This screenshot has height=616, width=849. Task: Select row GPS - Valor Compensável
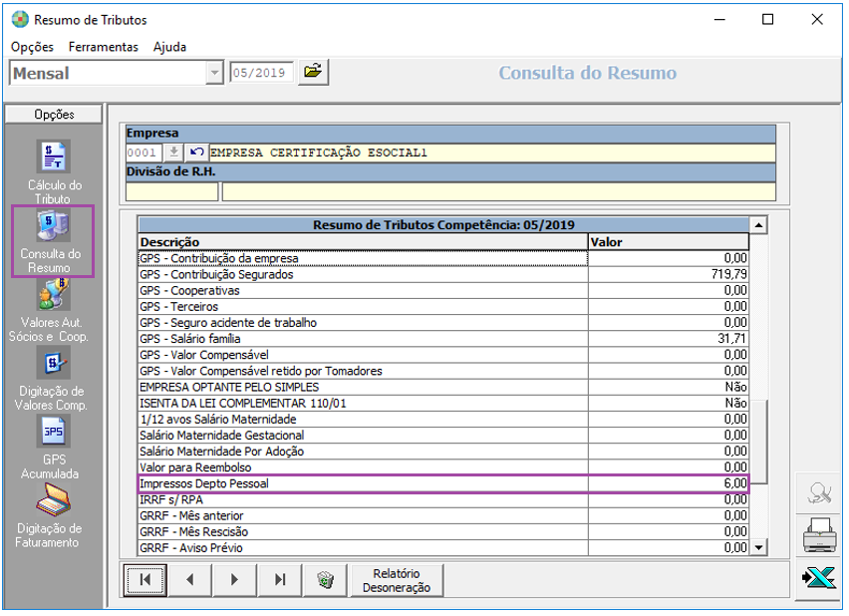coord(443,355)
